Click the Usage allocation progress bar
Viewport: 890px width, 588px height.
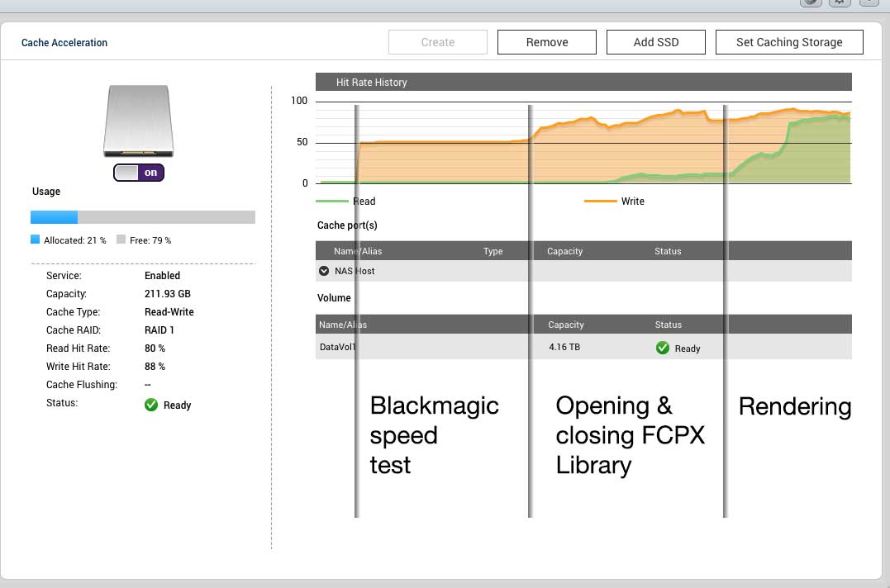point(142,217)
